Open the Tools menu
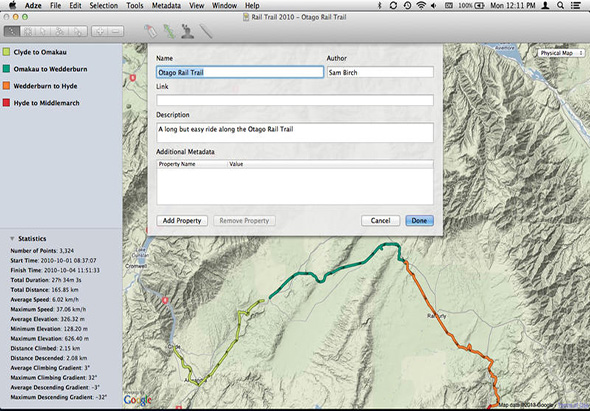This screenshot has width=590, height=411. pyautogui.click(x=135, y=5)
